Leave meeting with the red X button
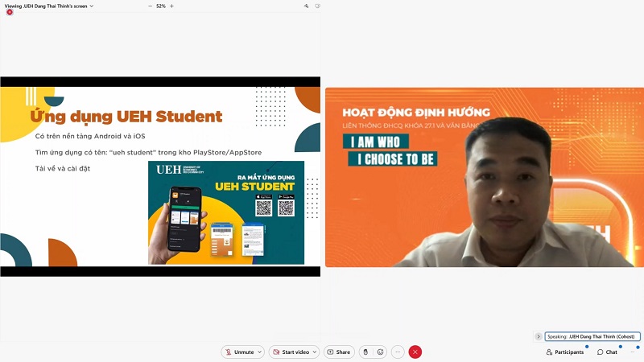This screenshot has width=644, height=362. click(415, 352)
